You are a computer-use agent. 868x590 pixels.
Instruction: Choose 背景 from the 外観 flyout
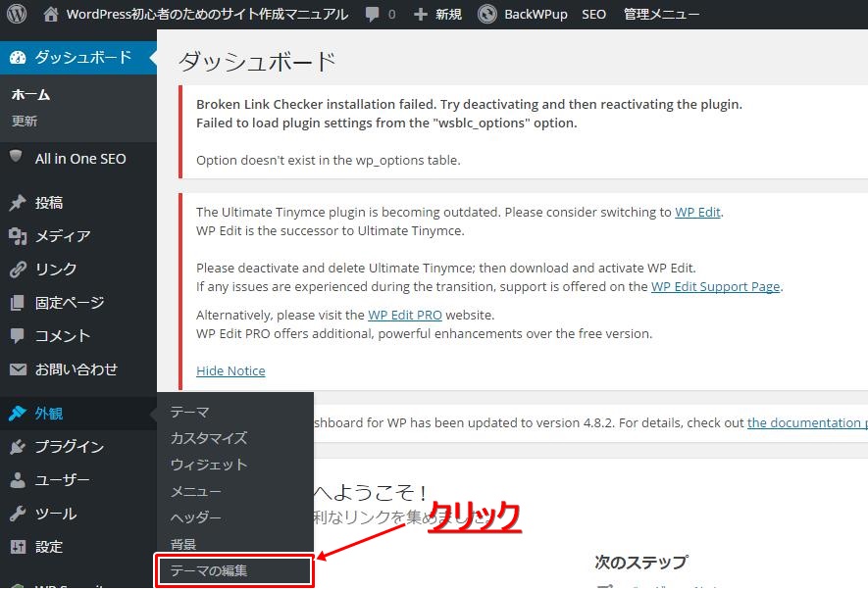(183, 544)
